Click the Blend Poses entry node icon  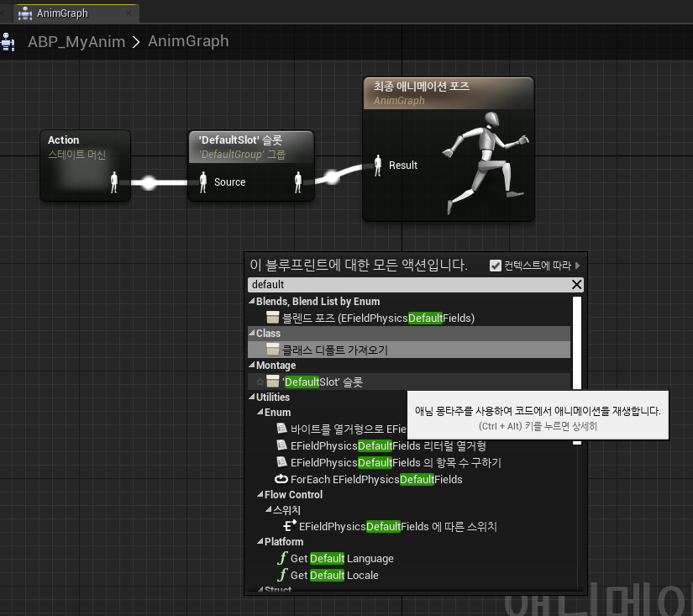[x=273, y=317]
